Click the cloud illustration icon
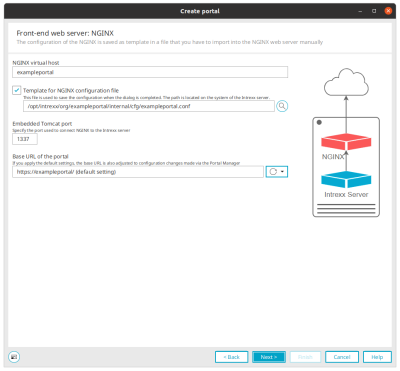The height and width of the screenshot is (371, 400). coord(346,82)
